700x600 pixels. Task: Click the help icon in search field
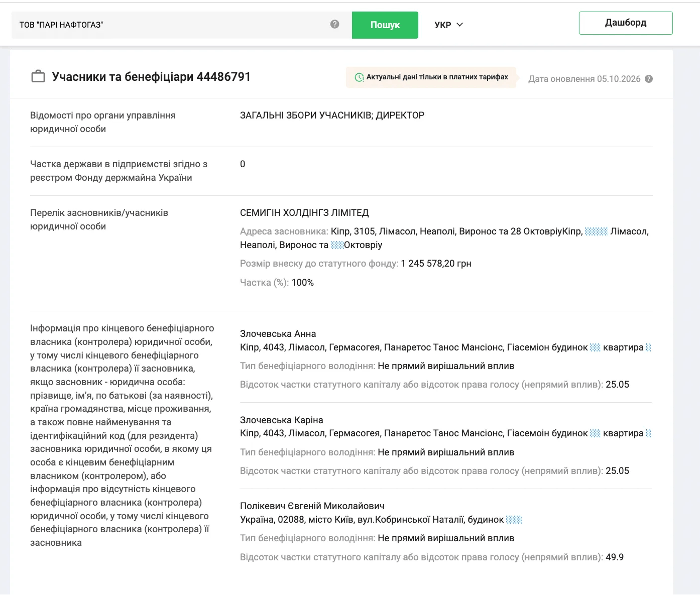[335, 24]
